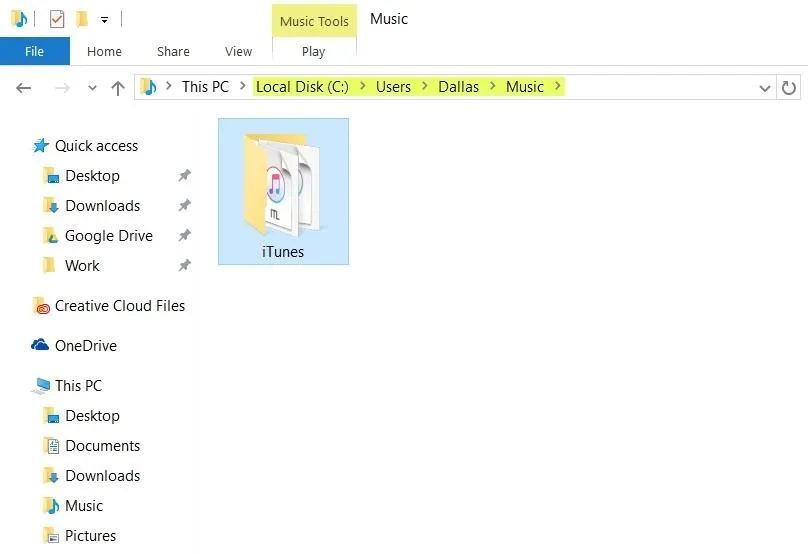
Task: Click the This PC computer icon
Action: click(x=41, y=386)
